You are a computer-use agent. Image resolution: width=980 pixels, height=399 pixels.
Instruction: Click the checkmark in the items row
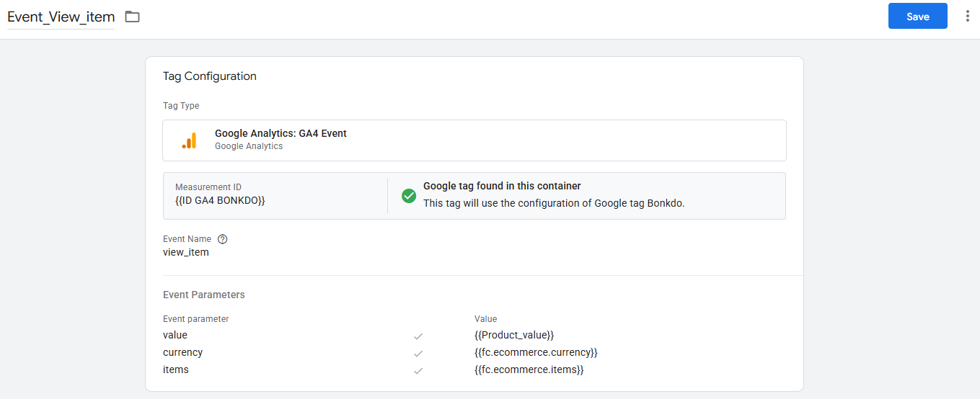[x=418, y=371]
